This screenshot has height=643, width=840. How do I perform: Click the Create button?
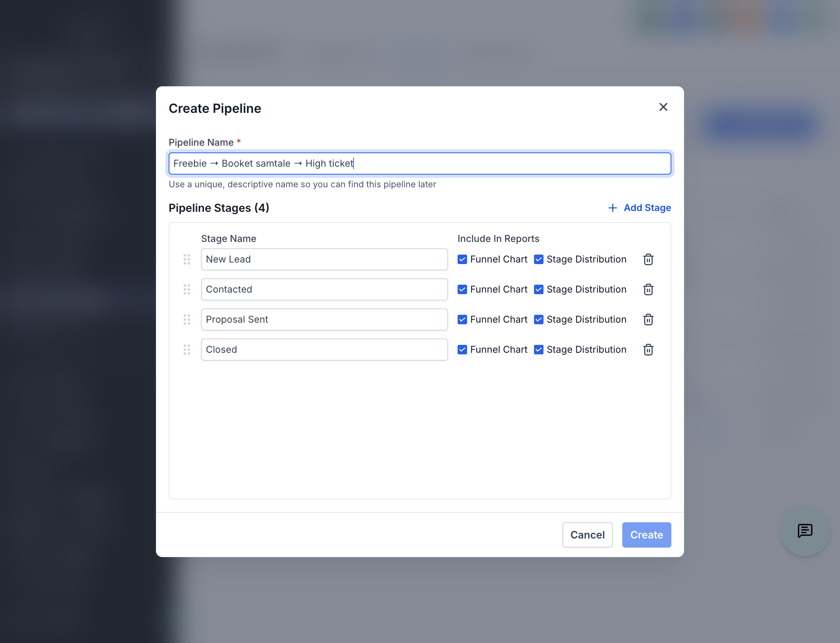[x=646, y=535]
